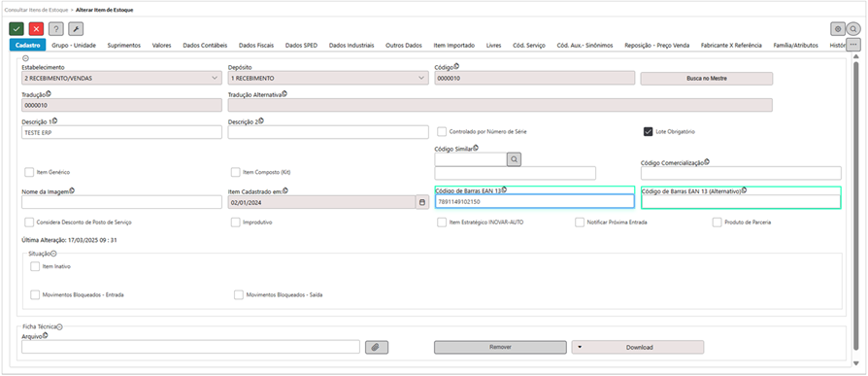Uncheck the Lote Obrigatório checkbox
Image resolution: width=868 pixels, height=376 pixels.
coord(648,132)
